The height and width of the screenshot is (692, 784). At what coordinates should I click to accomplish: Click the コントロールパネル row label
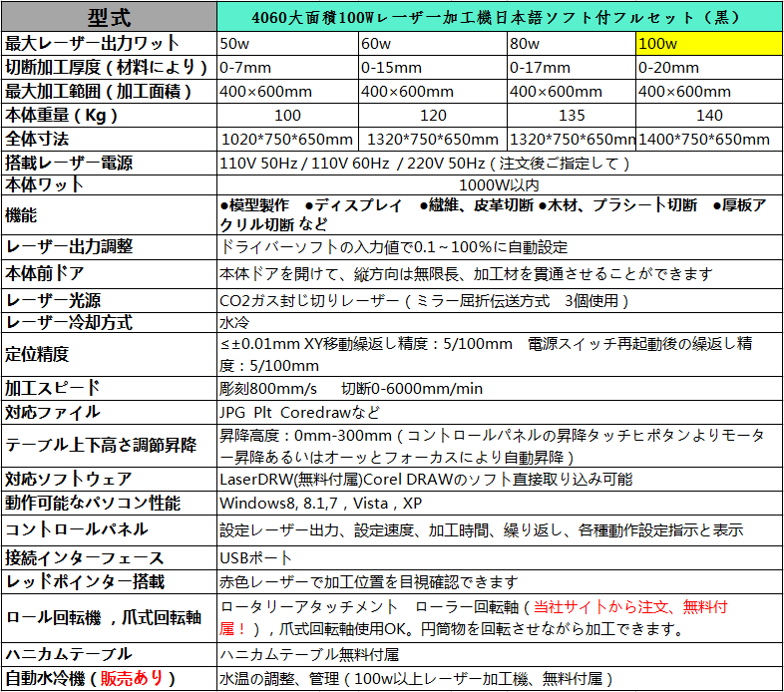(109, 530)
